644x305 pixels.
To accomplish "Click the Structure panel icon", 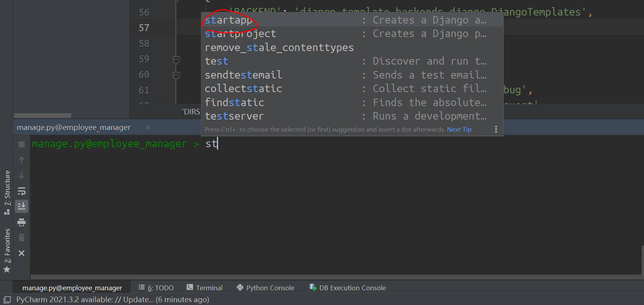I will [x=7, y=212].
